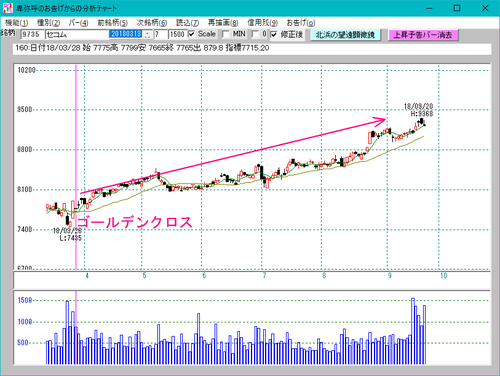Click the field containing 7
500x376 pixels.
coord(160,34)
